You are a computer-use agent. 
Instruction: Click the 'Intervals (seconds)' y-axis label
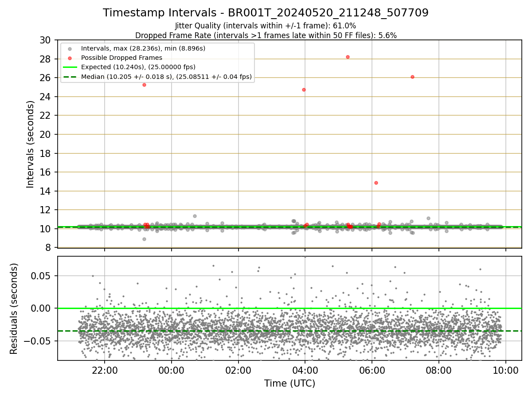[x=31, y=144]
